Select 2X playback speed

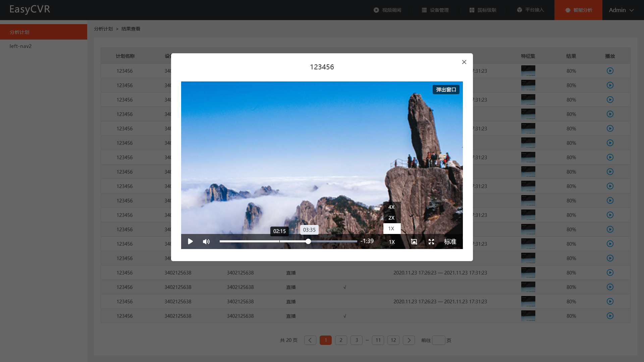[391, 218]
